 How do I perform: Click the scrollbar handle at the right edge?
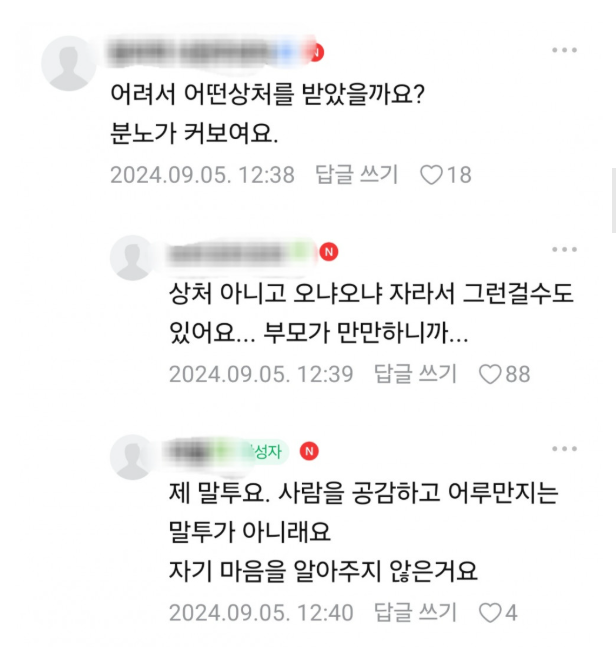click(x=614, y=201)
